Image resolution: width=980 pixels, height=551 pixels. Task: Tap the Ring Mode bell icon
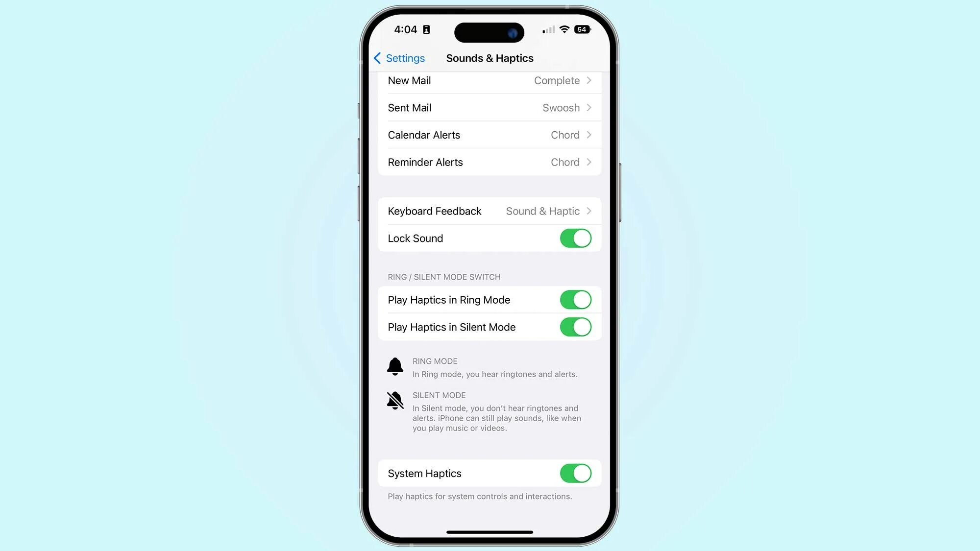coord(395,367)
